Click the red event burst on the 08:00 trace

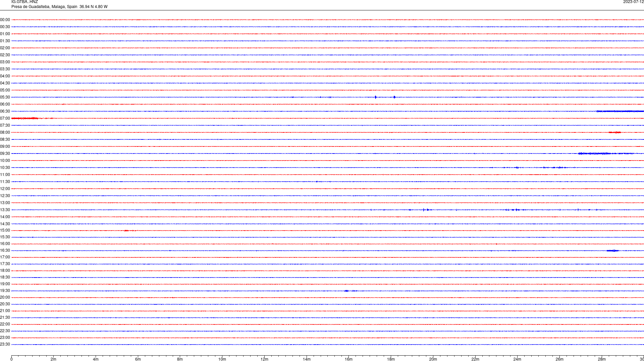(615, 132)
